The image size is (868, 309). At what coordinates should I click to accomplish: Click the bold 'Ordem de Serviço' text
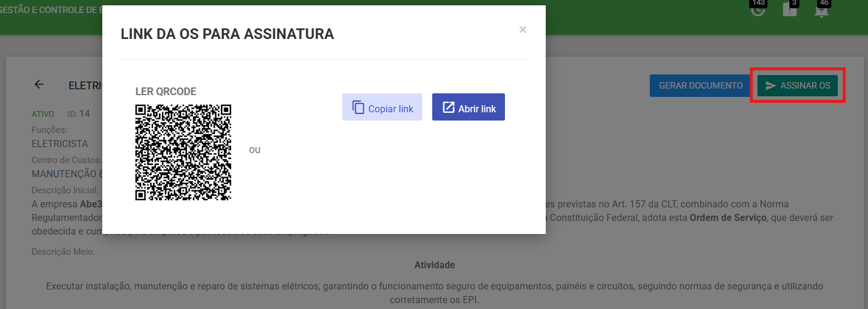(728, 217)
